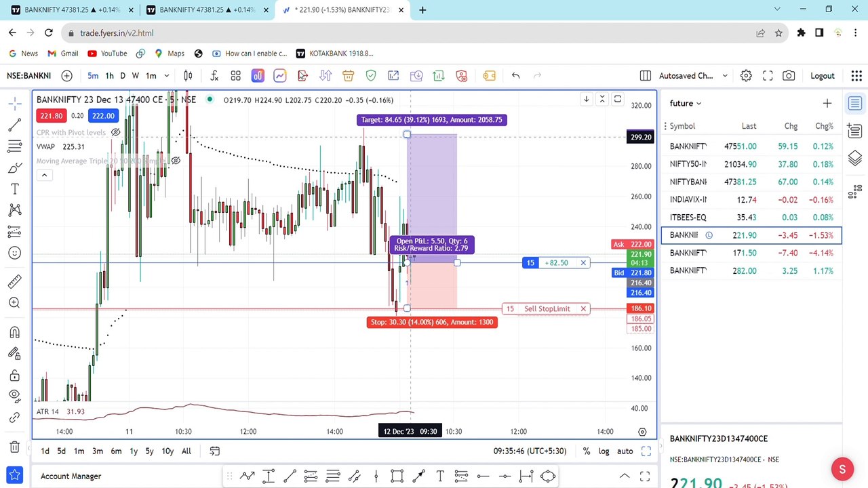This screenshot has width=868, height=488.
Task: Select the horizontal lines Fibonacci tool
Action: point(14,146)
